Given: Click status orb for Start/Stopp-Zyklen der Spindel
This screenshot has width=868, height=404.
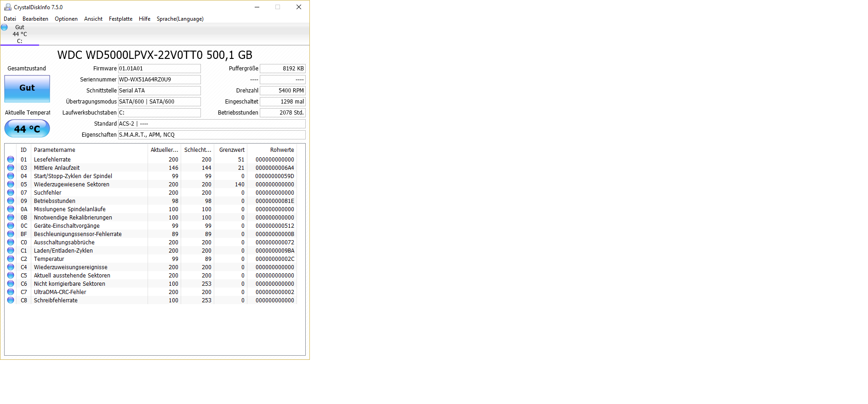Looking at the screenshot, I should pyautogui.click(x=11, y=176).
